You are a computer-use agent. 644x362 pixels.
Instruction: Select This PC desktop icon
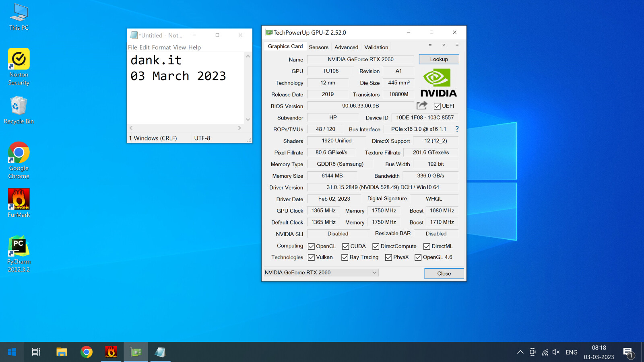(19, 17)
